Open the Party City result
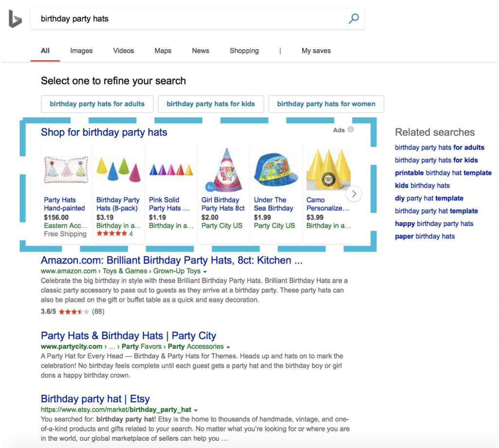Screen dimensions: 499x448 [x=128, y=335]
